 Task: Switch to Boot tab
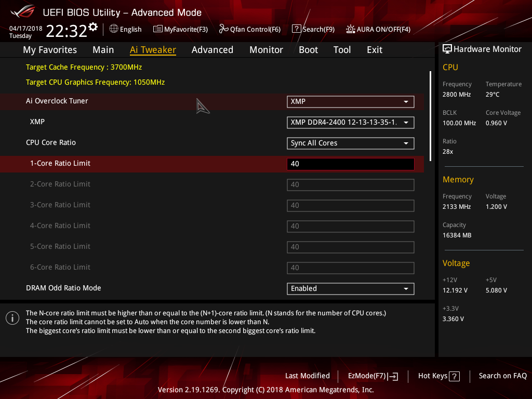[x=308, y=50]
